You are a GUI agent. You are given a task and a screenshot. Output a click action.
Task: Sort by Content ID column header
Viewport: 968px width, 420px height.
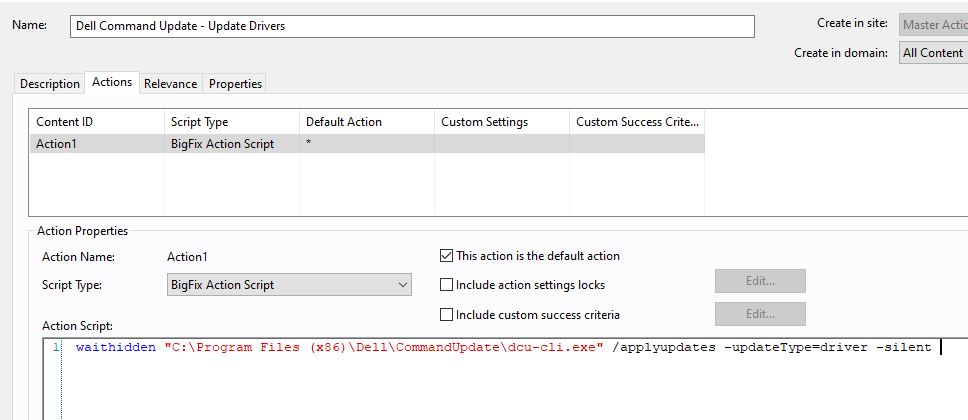point(95,122)
